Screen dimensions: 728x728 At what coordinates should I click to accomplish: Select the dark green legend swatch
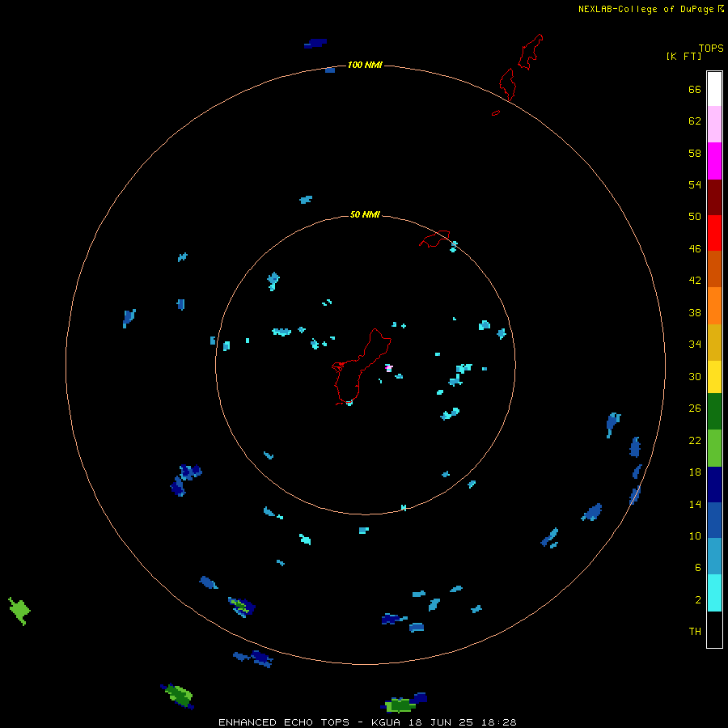click(x=714, y=412)
